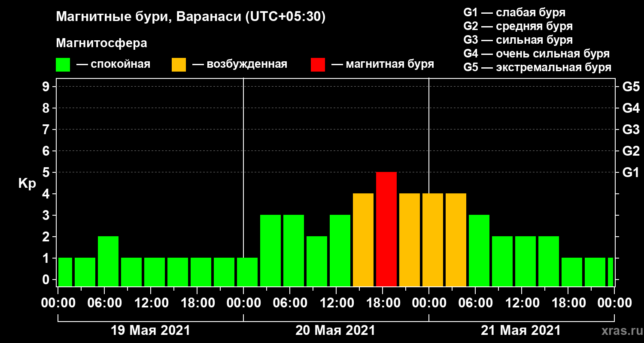644x343 pixels.
Task: Select the 'G4 — очень сильная буря' legend line
Action: click(x=537, y=54)
